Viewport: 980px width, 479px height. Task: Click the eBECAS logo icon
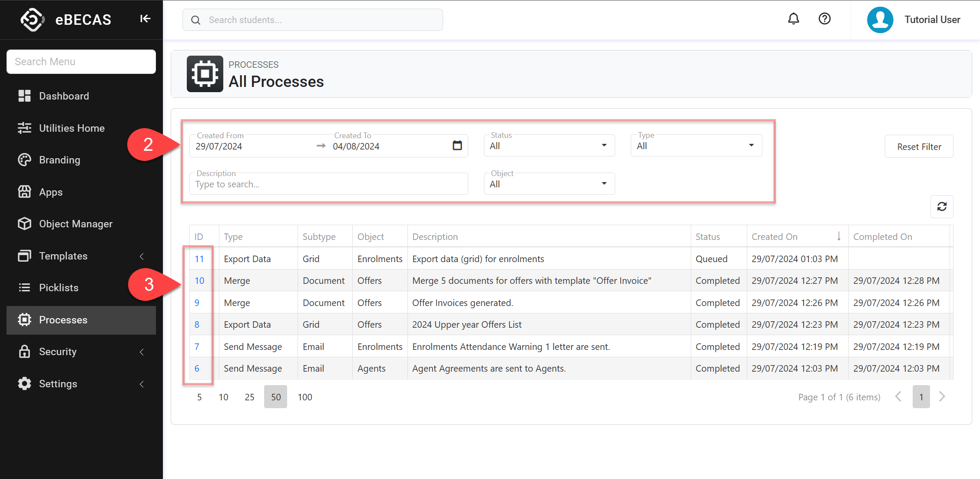click(x=33, y=20)
